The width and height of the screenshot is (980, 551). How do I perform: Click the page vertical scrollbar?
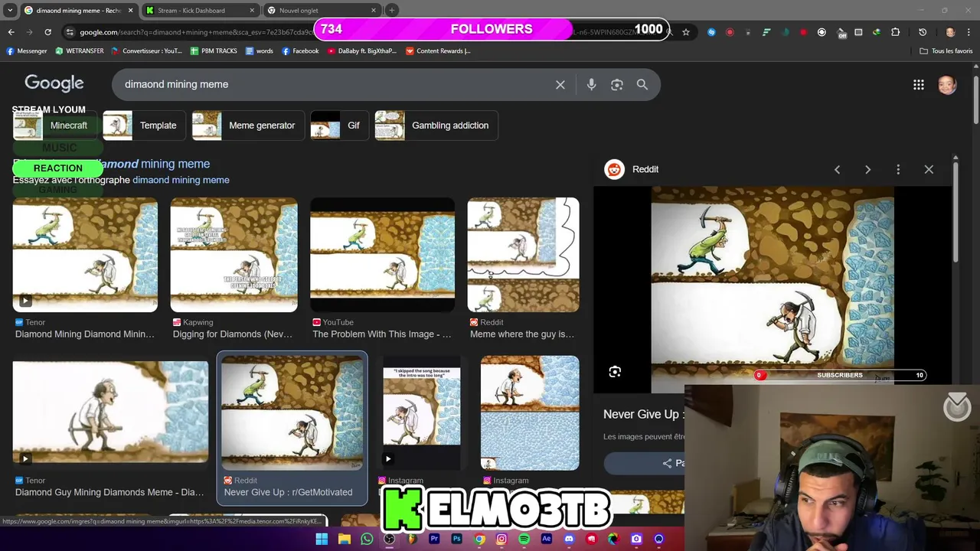point(975,99)
